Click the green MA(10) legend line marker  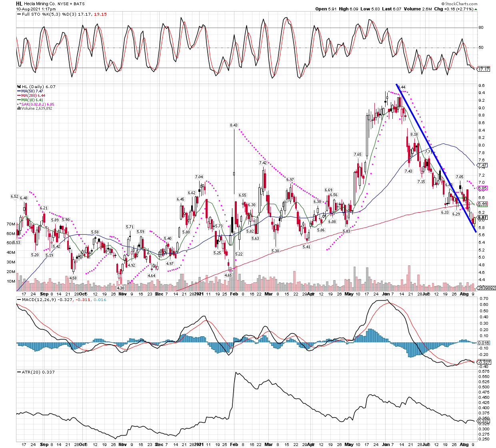click(19, 100)
